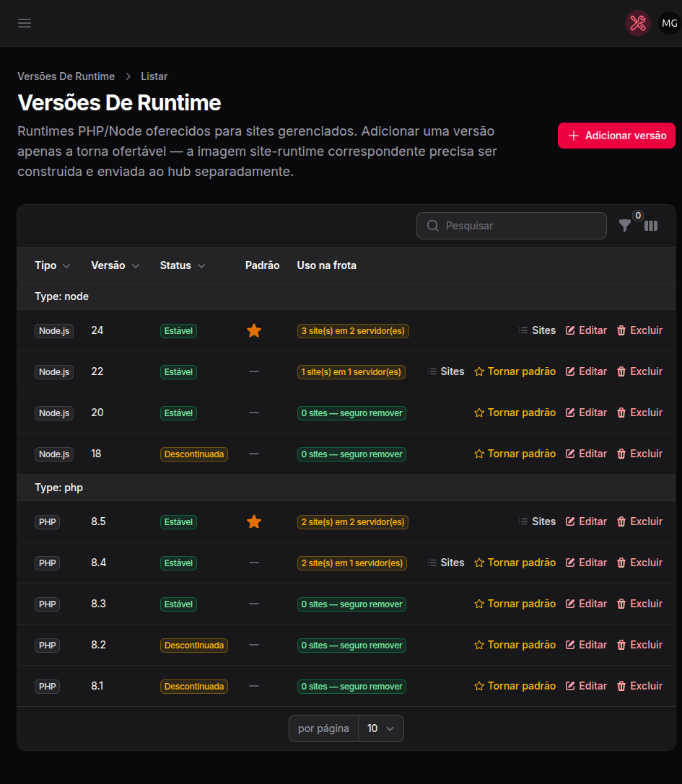Delete the PHP 8.5 version
Screen dimensions: 682x784
(639, 521)
